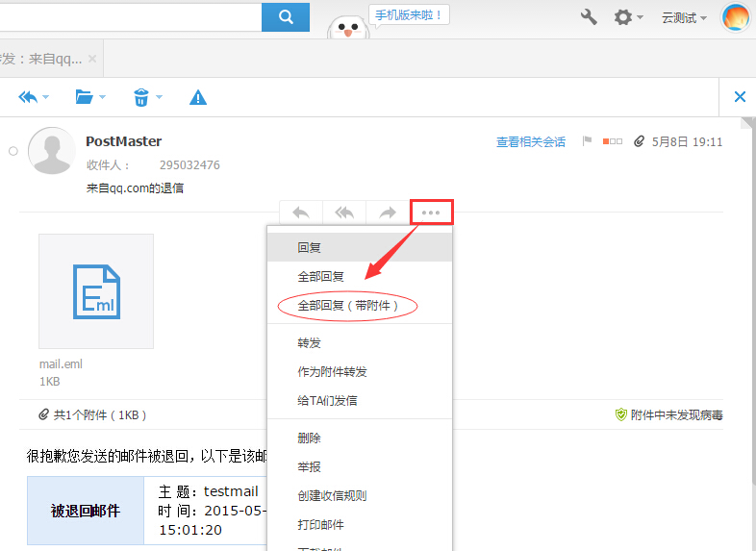Click the paperclip attachment icon near date

[638, 142]
